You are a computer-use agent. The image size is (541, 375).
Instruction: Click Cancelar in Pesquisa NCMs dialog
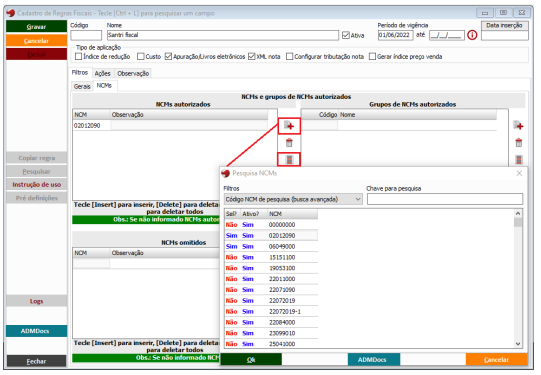click(496, 359)
